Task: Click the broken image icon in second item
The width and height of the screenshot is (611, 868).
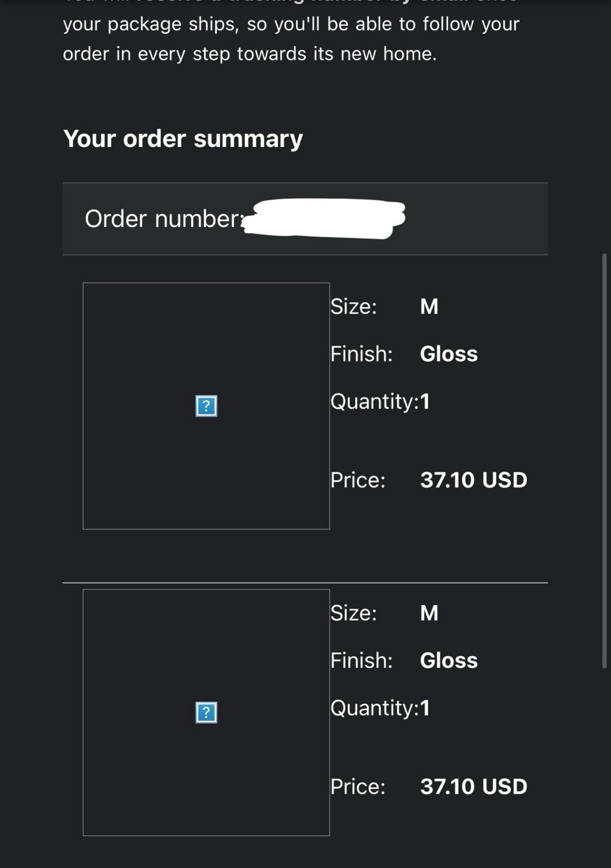Action: tap(206, 713)
